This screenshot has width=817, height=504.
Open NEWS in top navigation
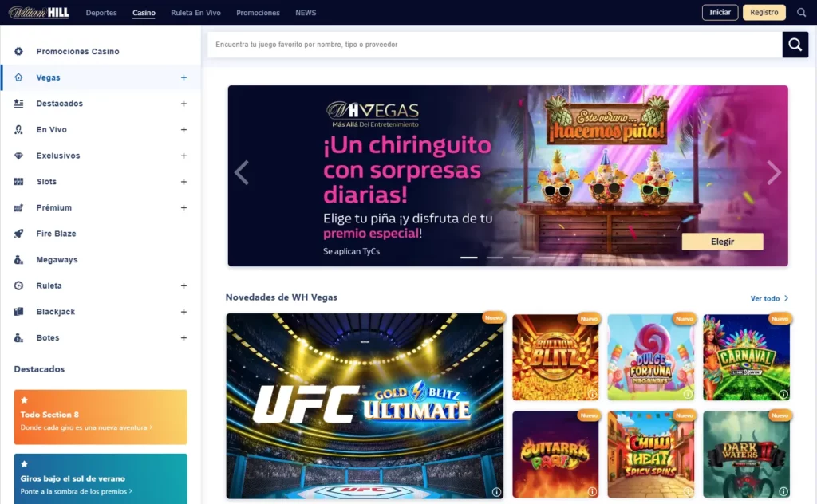tap(306, 13)
